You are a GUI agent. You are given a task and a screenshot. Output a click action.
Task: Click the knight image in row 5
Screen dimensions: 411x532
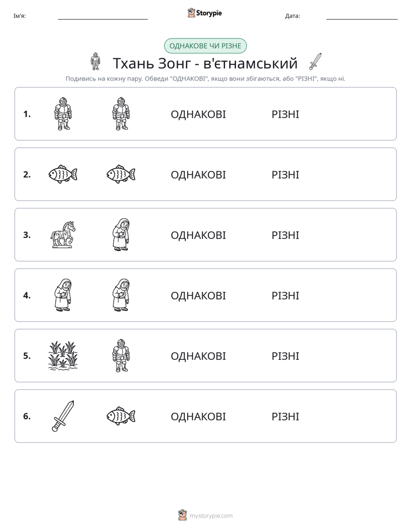pyautogui.click(x=121, y=356)
